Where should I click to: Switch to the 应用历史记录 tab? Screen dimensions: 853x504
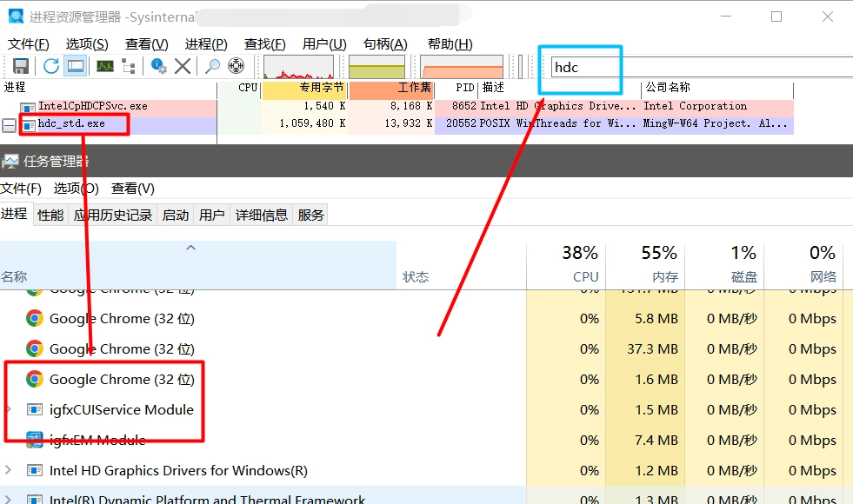113,216
